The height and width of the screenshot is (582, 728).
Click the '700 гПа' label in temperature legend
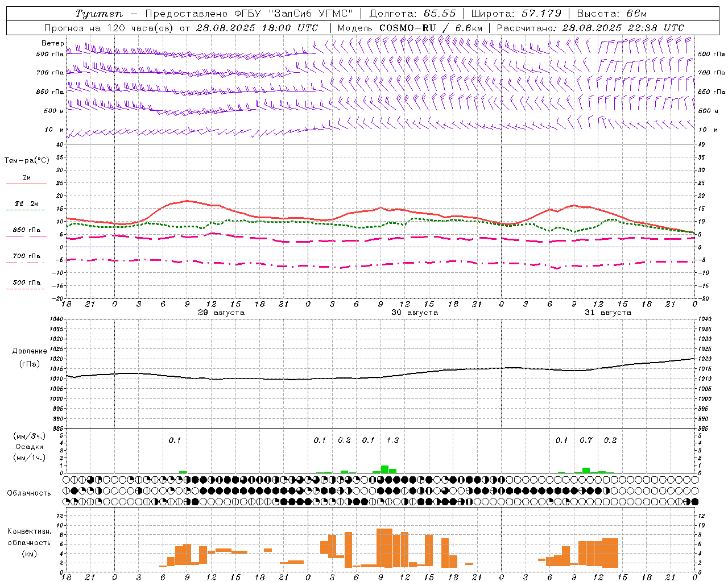(27, 256)
